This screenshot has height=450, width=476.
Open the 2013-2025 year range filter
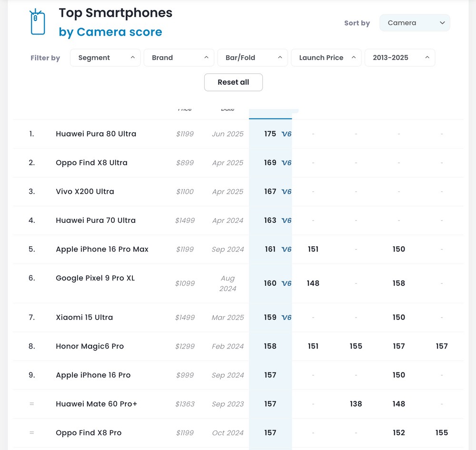tap(400, 58)
